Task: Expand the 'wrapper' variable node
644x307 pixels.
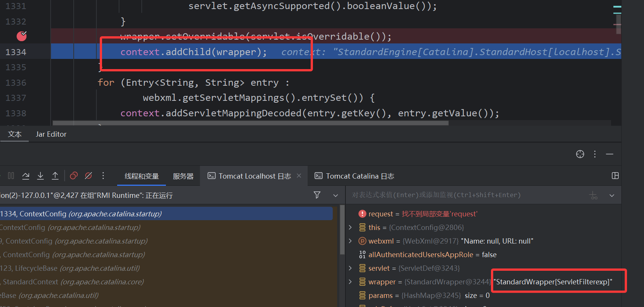Action: click(x=350, y=282)
